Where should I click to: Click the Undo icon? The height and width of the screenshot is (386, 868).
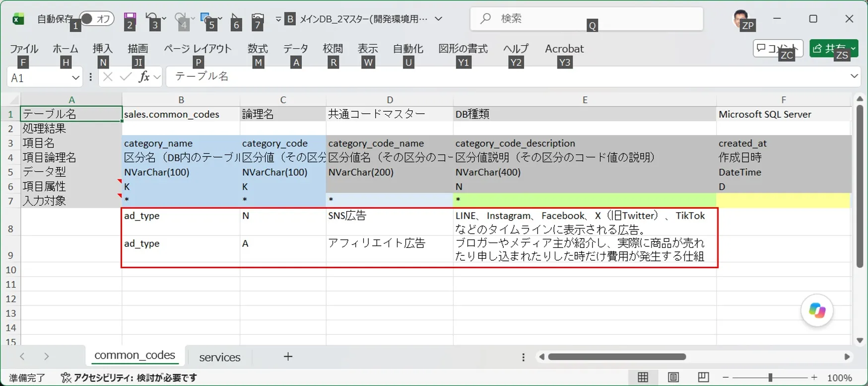(x=152, y=19)
